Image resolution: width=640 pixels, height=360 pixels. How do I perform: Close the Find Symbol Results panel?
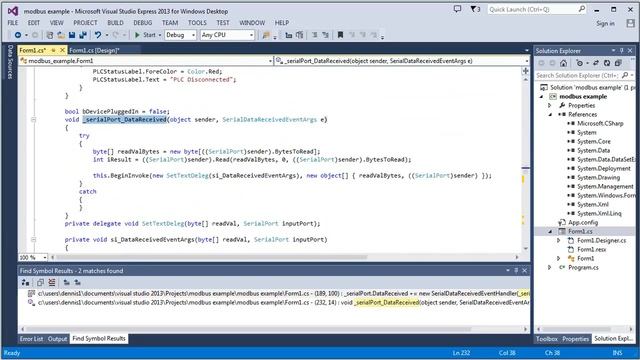(524, 271)
